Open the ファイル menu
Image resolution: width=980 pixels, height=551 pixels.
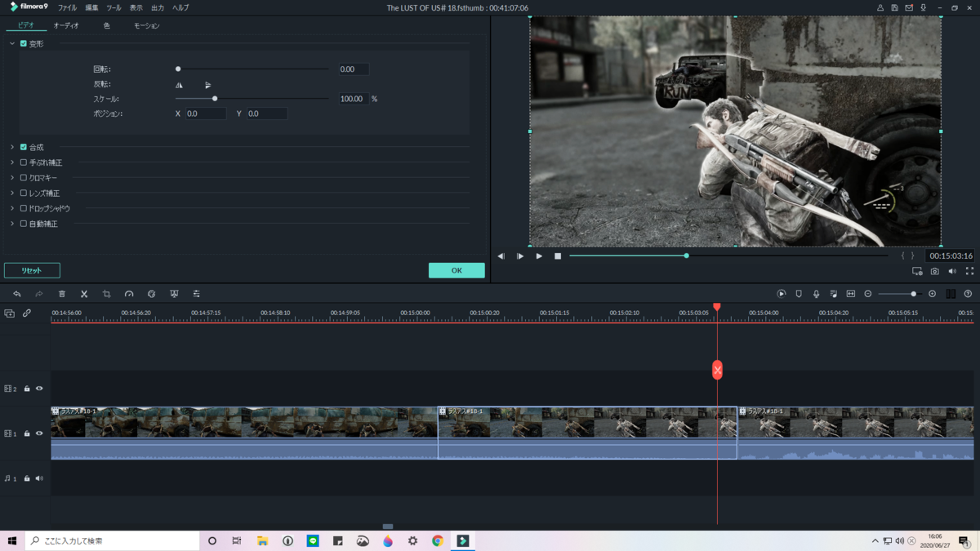tap(67, 7)
